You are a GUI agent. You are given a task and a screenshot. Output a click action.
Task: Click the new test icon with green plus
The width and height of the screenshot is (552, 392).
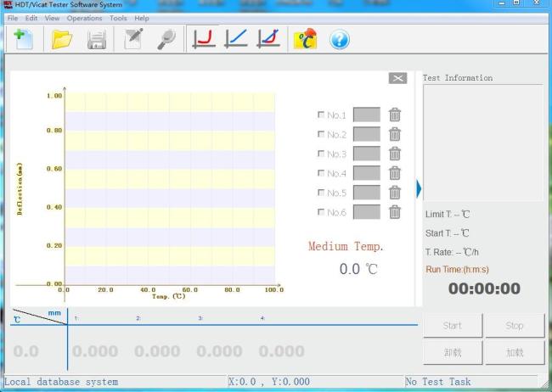[x=23, y=38]
